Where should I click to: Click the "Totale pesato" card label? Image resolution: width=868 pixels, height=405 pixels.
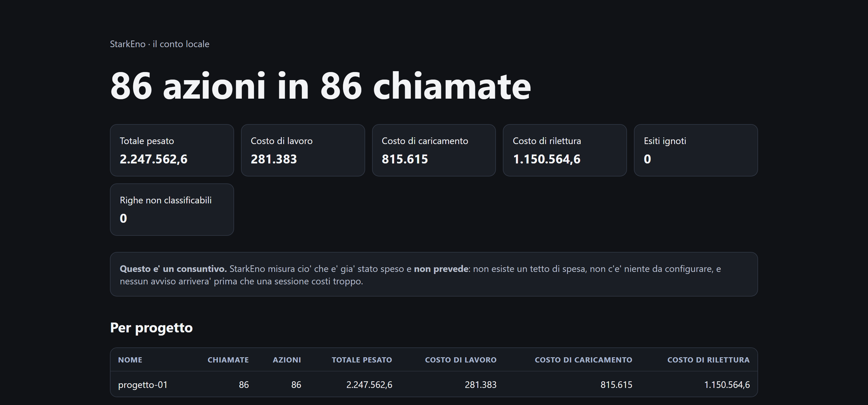click(147, 141)
